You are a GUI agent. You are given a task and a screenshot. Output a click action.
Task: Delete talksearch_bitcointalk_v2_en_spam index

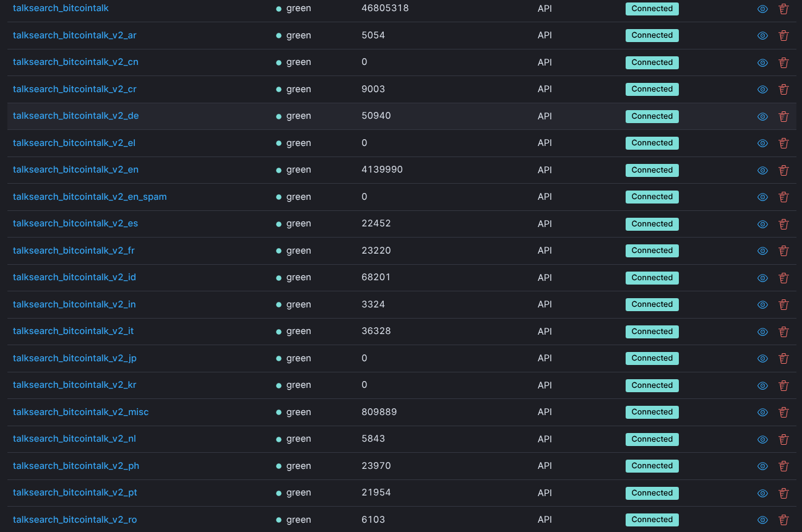(783, 197)
